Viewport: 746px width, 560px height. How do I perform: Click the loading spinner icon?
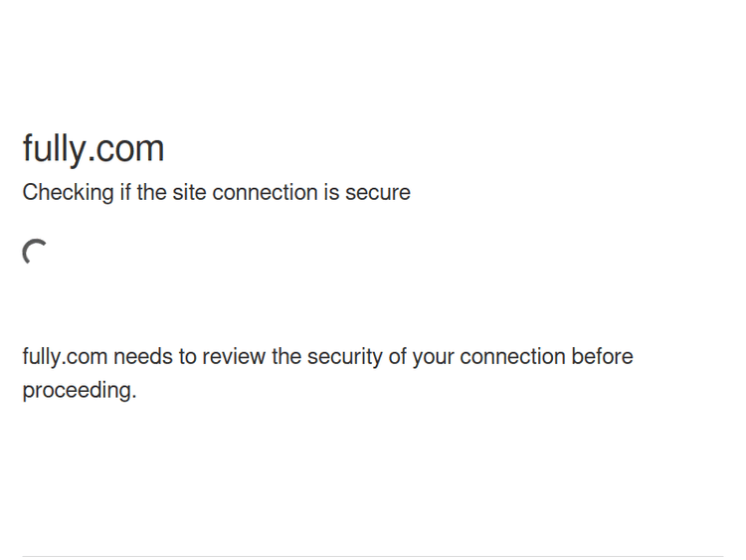pos(35,253)
